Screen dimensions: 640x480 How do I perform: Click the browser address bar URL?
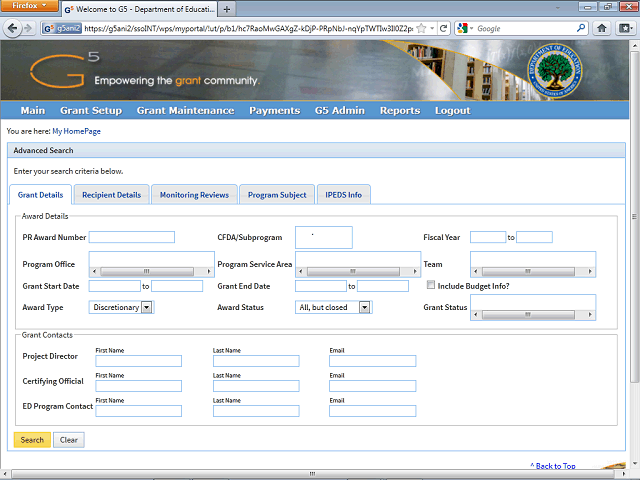pos(249,28)
